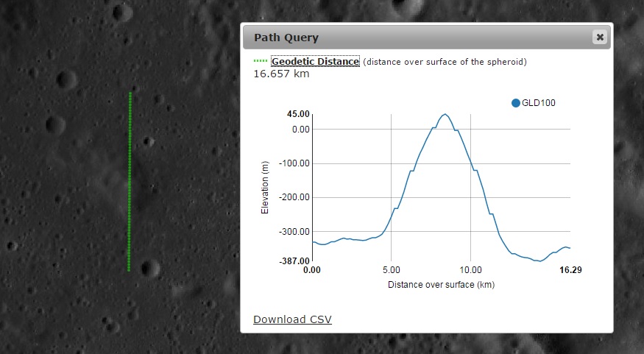Click the 16.657 km distance value

[x=281, y=74]
